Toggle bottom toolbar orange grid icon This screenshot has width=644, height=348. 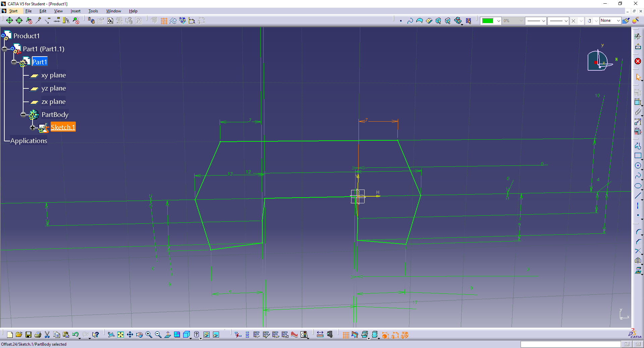[346, 335]
